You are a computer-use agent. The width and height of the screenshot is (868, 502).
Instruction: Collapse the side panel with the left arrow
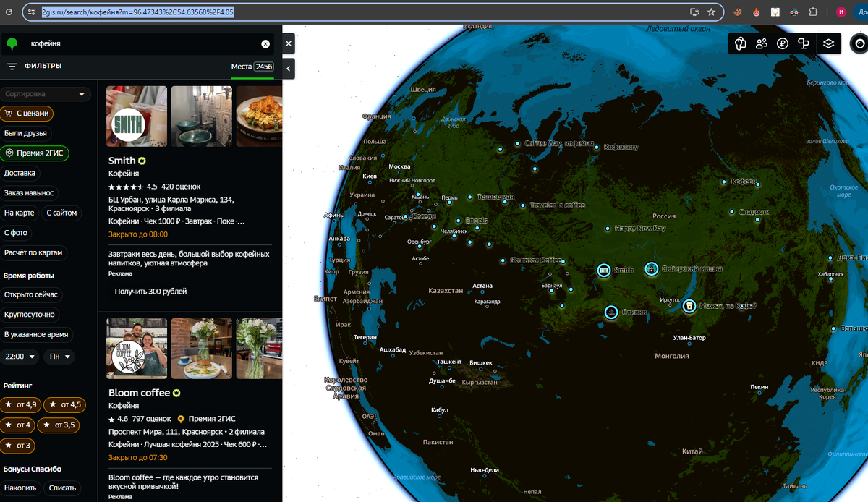pyautogui.click(x=289, y=69)
